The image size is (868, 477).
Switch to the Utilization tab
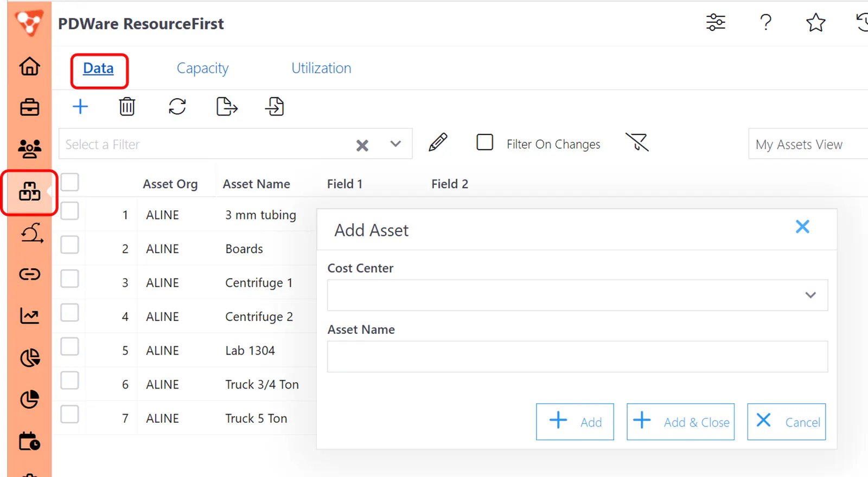click(x=321, y=68)
